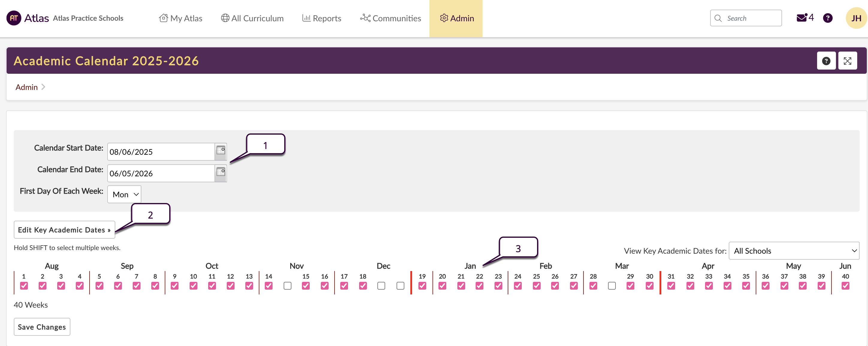Expand the All Schools dropdown
The image size is (868, 346).
[x=793, y=251]
